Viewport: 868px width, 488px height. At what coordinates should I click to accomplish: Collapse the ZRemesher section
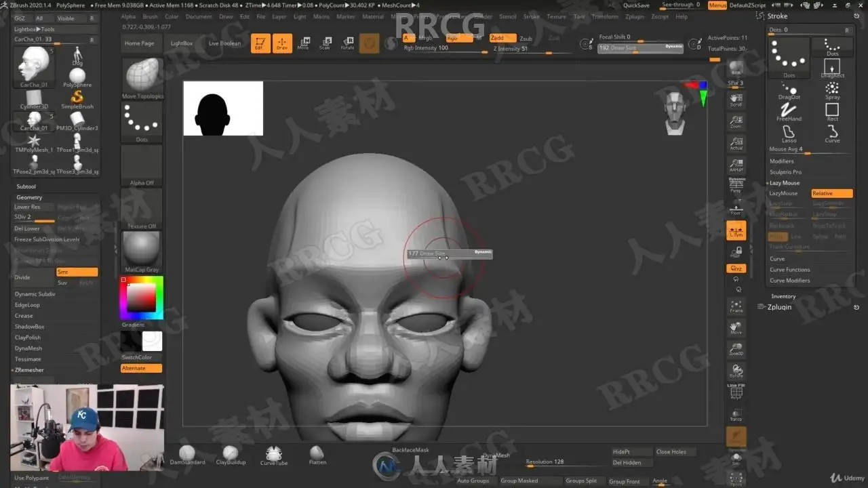click(x=29, y=370)
